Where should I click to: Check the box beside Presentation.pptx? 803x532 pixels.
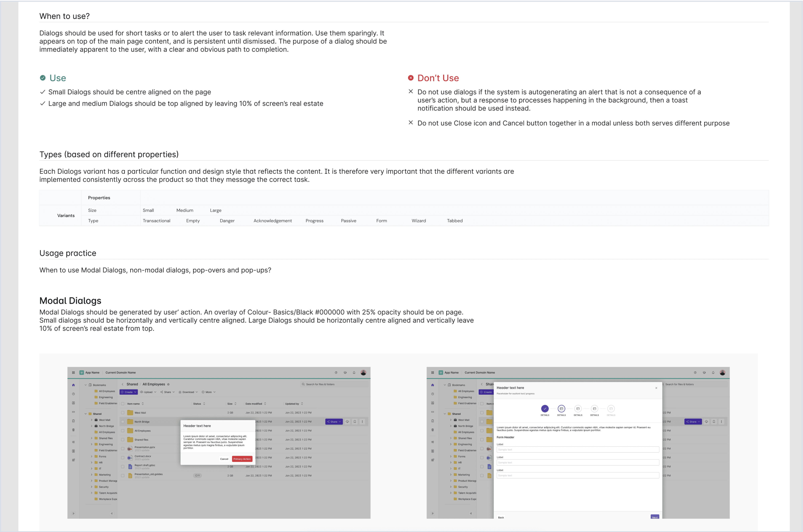[x=123, y=448]
